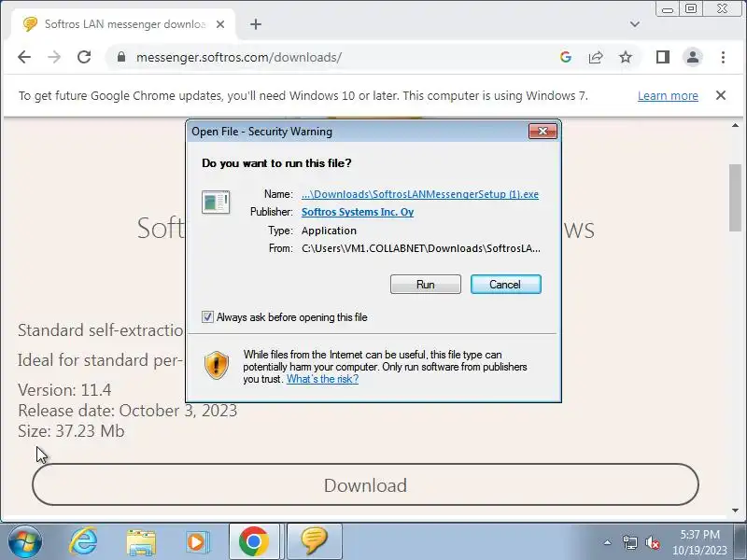
Task: Minimize the Chrome window
Action: tap(668, 8)
